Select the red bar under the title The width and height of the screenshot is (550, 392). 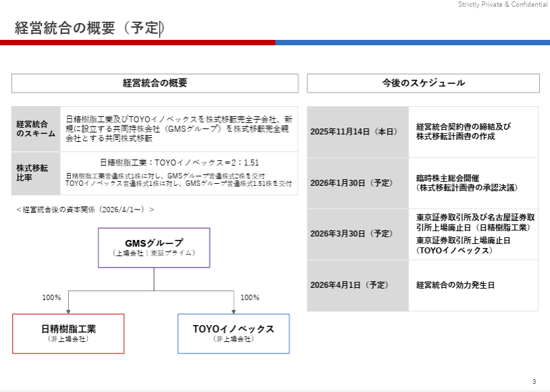click(x=137, y=43)
